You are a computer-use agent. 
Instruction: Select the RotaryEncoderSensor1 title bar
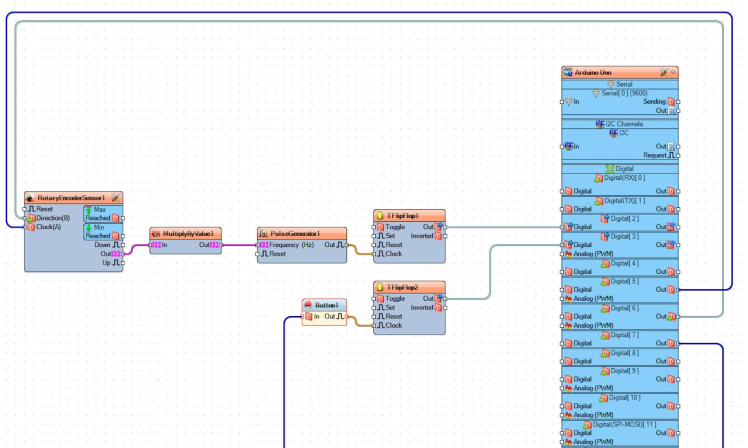[70, 198]
